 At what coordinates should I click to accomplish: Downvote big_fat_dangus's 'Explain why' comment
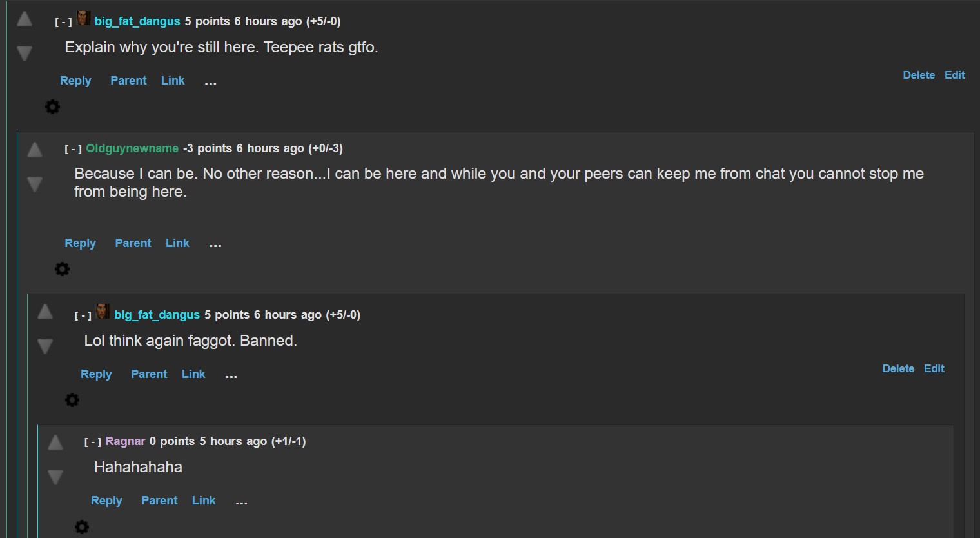click(x=24, y=53)
